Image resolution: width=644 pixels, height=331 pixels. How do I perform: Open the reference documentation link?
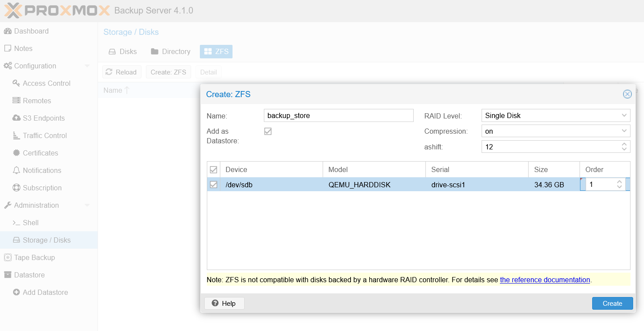(x=545, y=280)
